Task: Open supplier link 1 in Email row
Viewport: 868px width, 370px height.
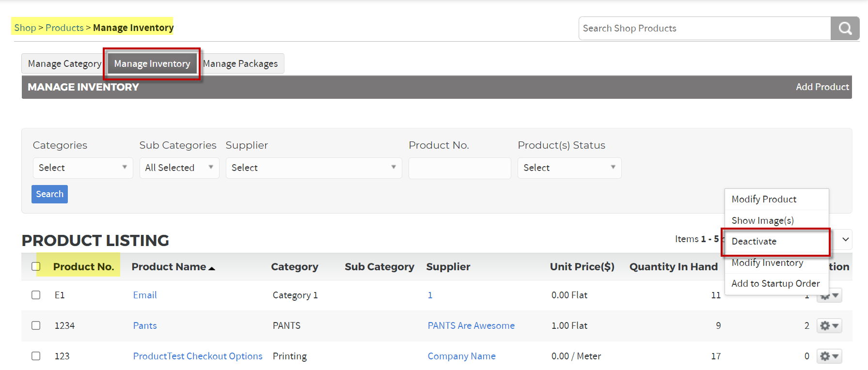Action: (x=430, y=295)
